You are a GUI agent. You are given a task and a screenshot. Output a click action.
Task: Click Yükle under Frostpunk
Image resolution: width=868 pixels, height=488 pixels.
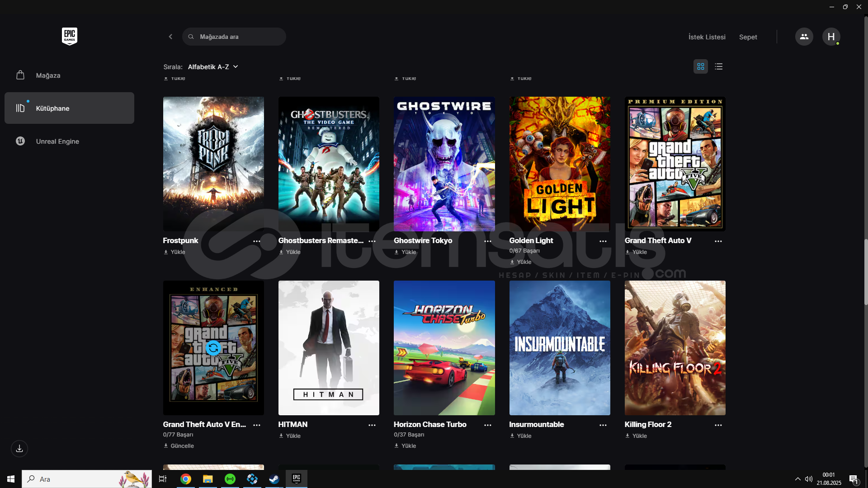(175, 252)
